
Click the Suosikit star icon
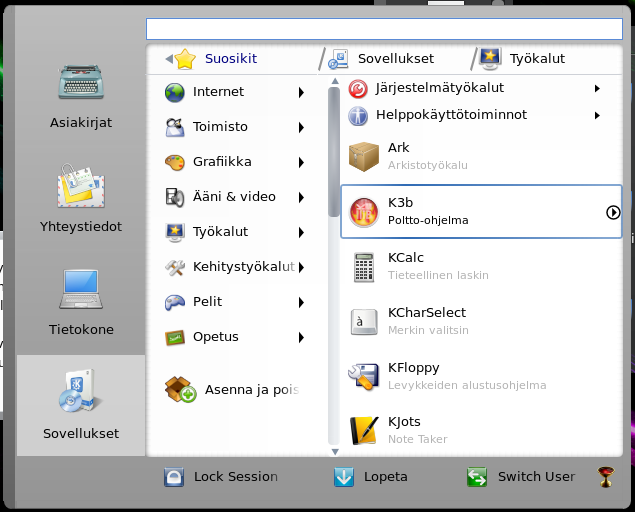coord(185,59)
